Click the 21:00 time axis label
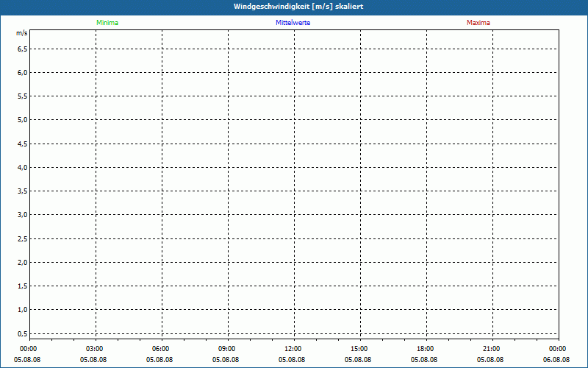The height and width of the screenshot is (368, 588). (x=492, y=349)
